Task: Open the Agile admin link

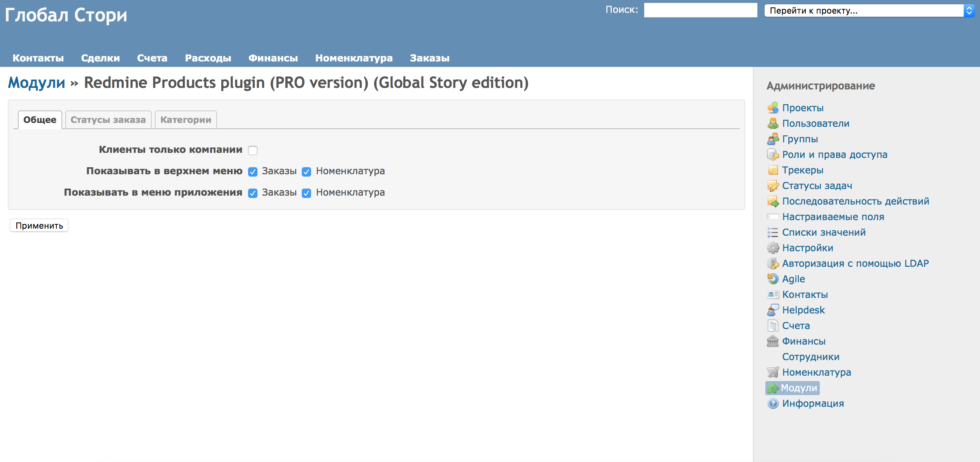Action: [793, 279]
